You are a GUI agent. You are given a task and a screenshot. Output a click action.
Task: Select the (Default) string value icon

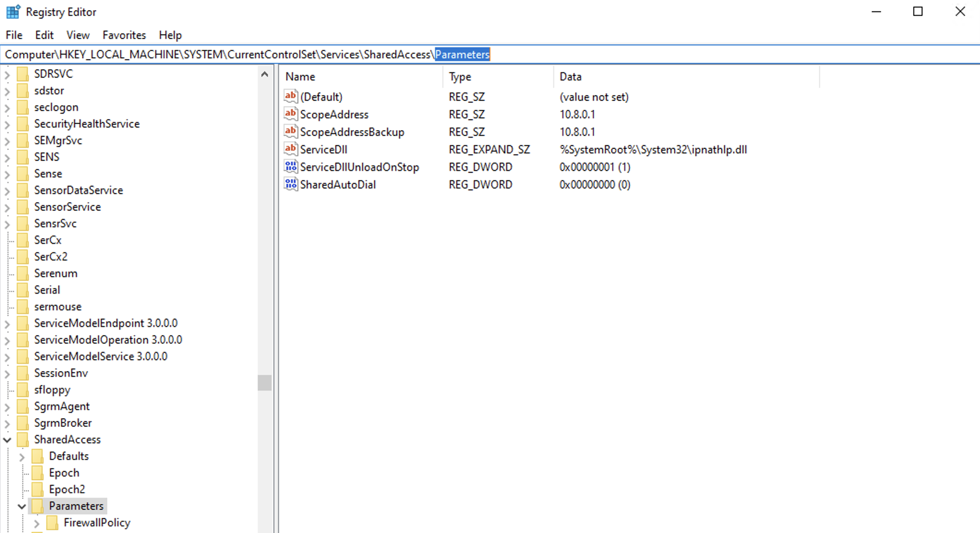tap(290, 96)
